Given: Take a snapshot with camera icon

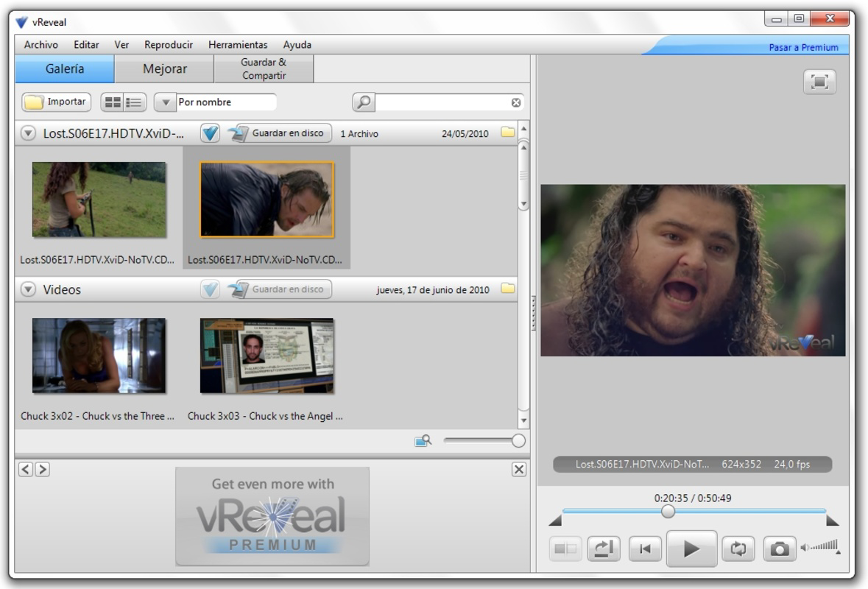Looking at the screenshot, I should tap(780, 549).
